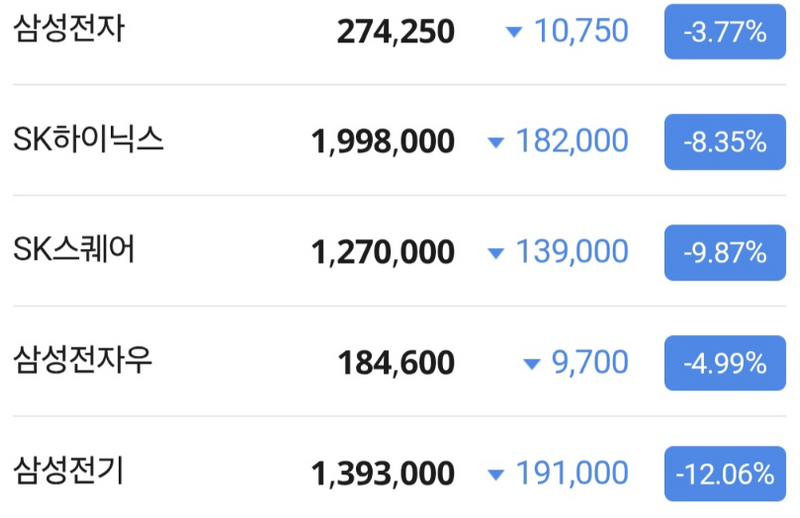
Task: Click the down arrow beside 182,000
Action: pos(496,143)
